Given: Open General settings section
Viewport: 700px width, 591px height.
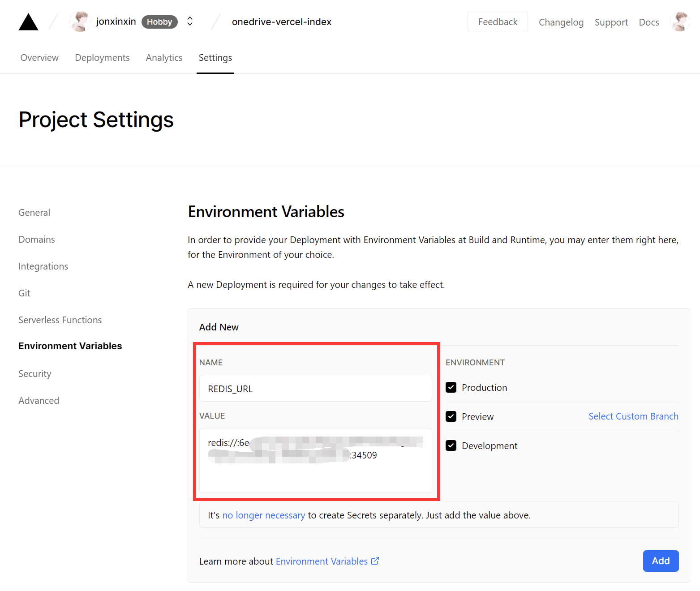Looking at the screenshot, I should tap(34, 213).
